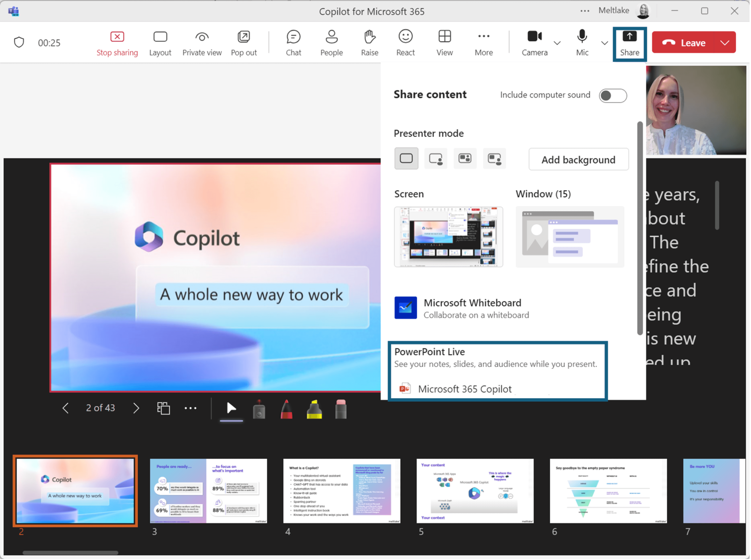Enable Include computer sound
The height and width of the screenshot is (560, 751).
click(x=613, y=96)
